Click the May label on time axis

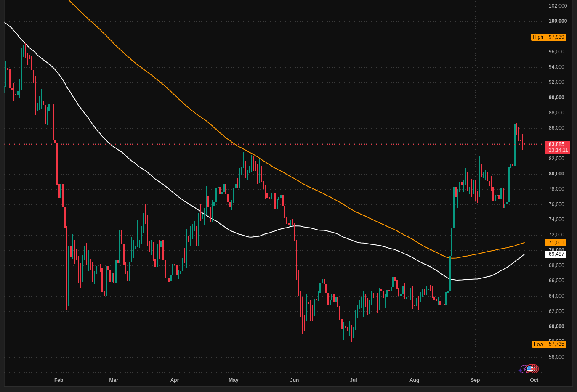(x=234, y=380)
